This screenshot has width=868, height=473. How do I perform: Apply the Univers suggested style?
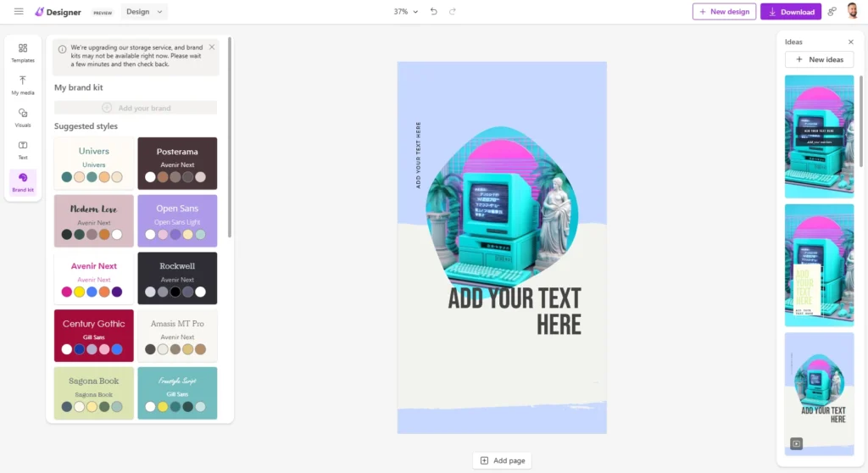pyautogui.click(x=93, y=164)
